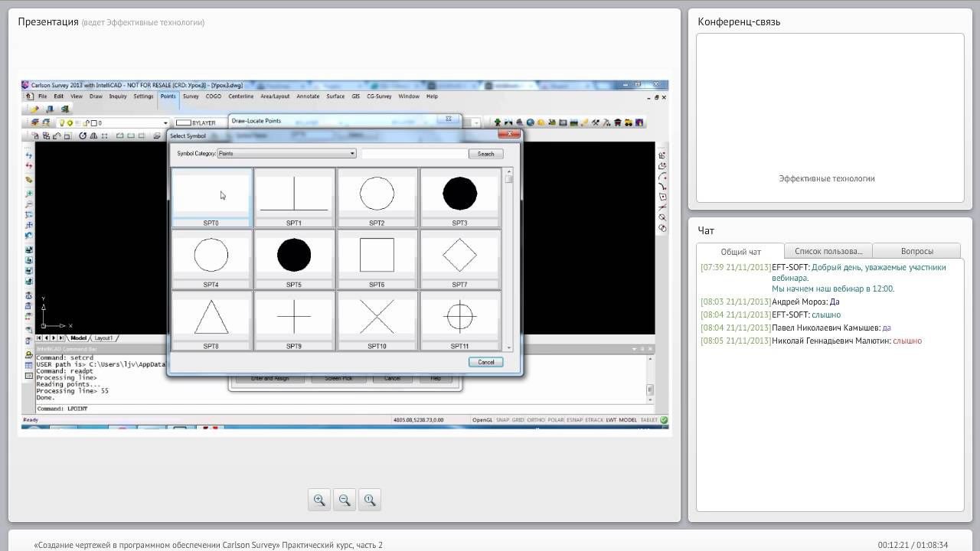Toggle POLAR tracking in status bar
The image size is (980, 551).
tap(555, 420)
